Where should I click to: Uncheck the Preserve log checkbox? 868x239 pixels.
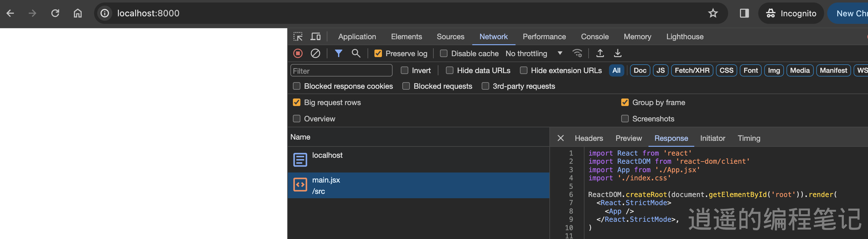click(378, 53)
